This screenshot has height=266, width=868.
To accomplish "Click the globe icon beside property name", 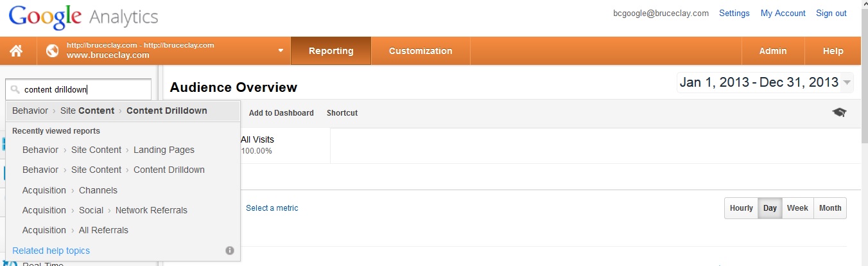I will pyautogui.click(x=53, y=51).
